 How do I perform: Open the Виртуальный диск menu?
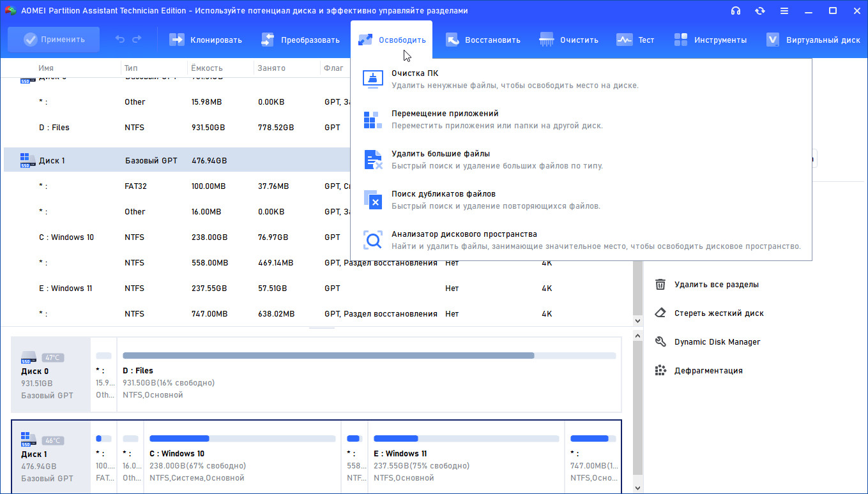(x=813, y=40)
